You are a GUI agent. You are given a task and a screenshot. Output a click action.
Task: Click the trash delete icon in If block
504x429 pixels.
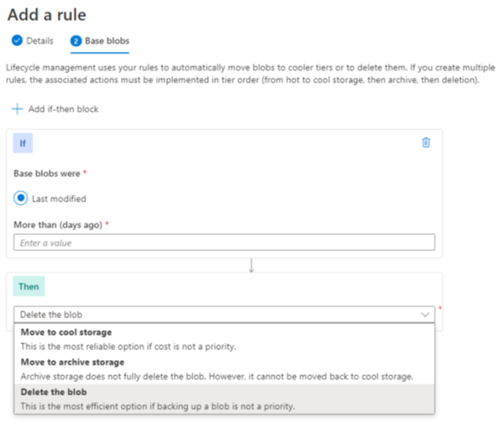pyautogui.click(x=426, y=143)
